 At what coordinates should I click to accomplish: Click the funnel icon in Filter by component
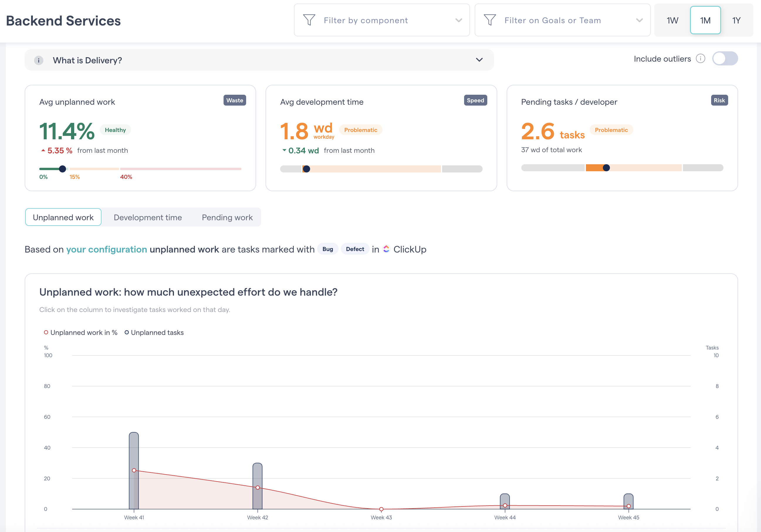point(309,20)
